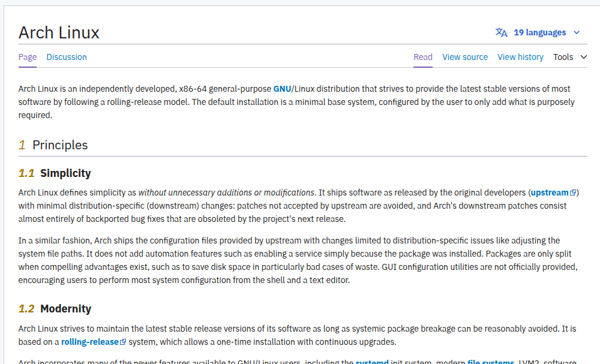This screenshot has width=600, height=364.
Task: Open the upstream external link
Action: coord(553,192)
